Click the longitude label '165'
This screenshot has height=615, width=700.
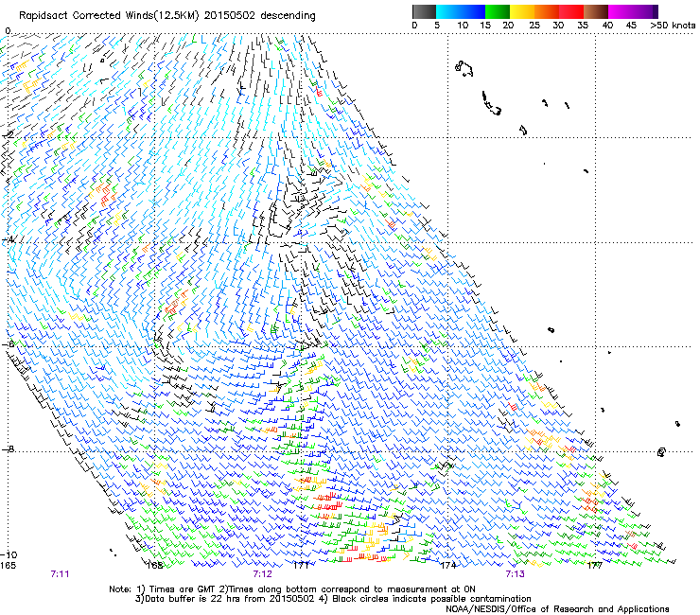point(8,566)
